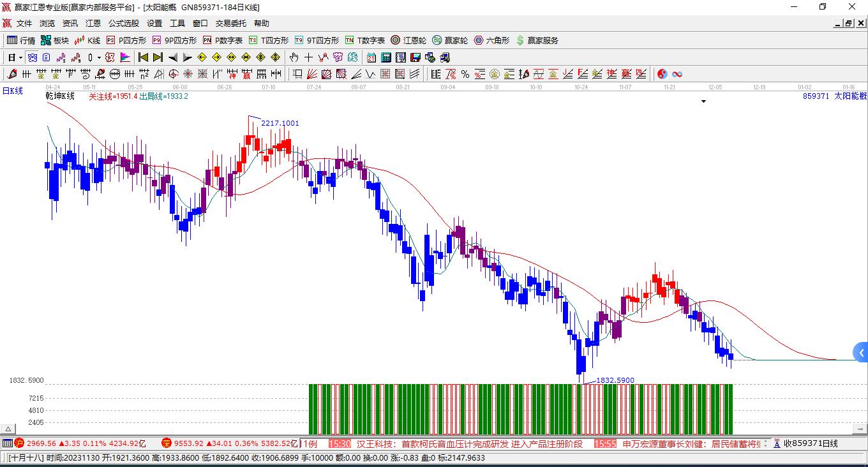Open the candlestick style dropdown arrow
Viewport: 868px width, 467px height.
[x=99, y=57]
